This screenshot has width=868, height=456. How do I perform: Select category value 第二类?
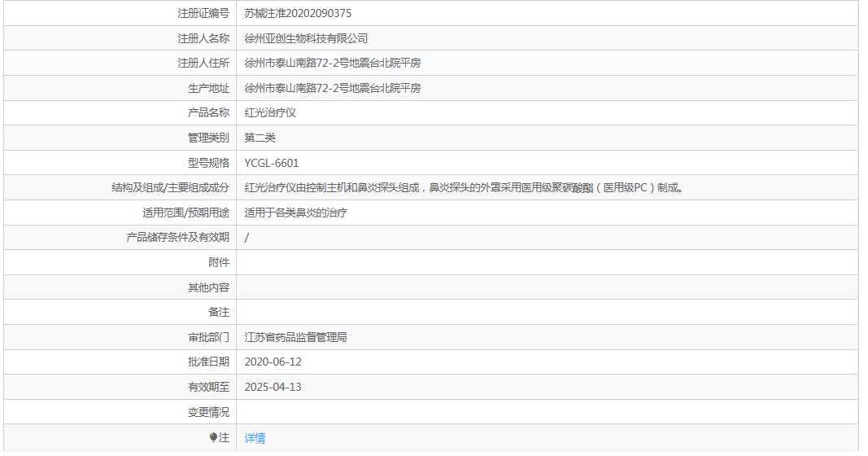point(260,138)
